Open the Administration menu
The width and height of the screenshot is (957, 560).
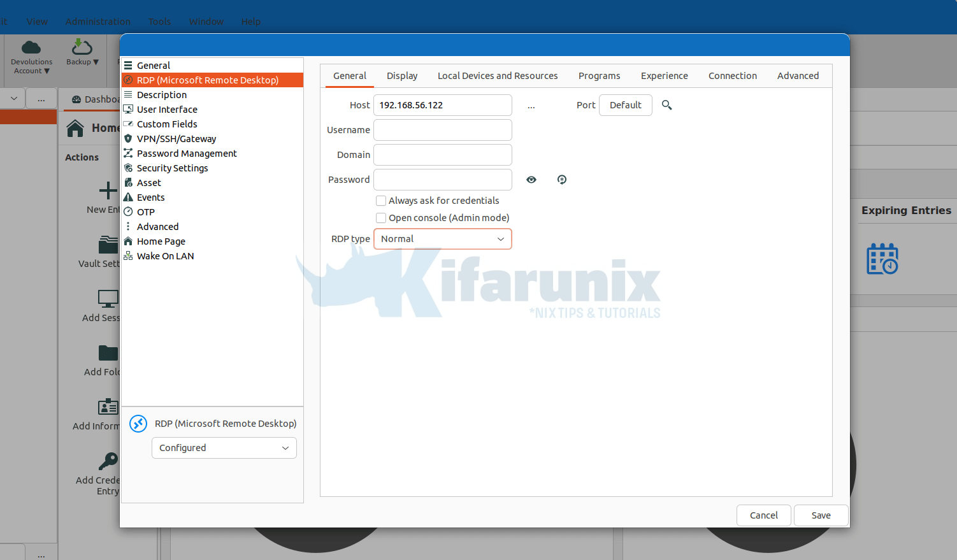(x=97, y=21)
